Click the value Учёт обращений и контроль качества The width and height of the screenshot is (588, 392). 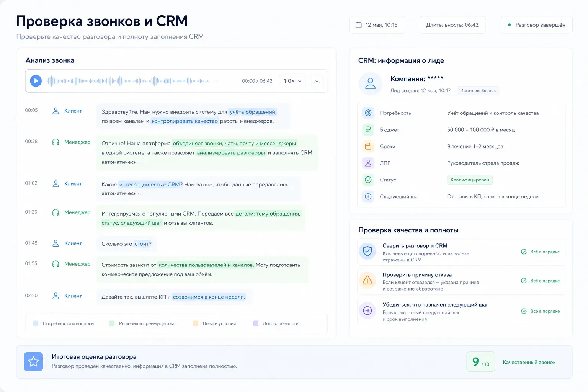click(493, 113)
